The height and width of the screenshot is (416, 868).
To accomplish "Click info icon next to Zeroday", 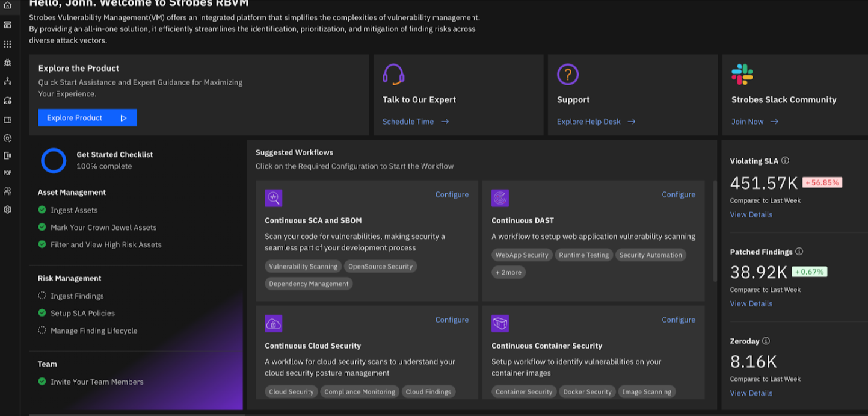I will pos(766,341).
